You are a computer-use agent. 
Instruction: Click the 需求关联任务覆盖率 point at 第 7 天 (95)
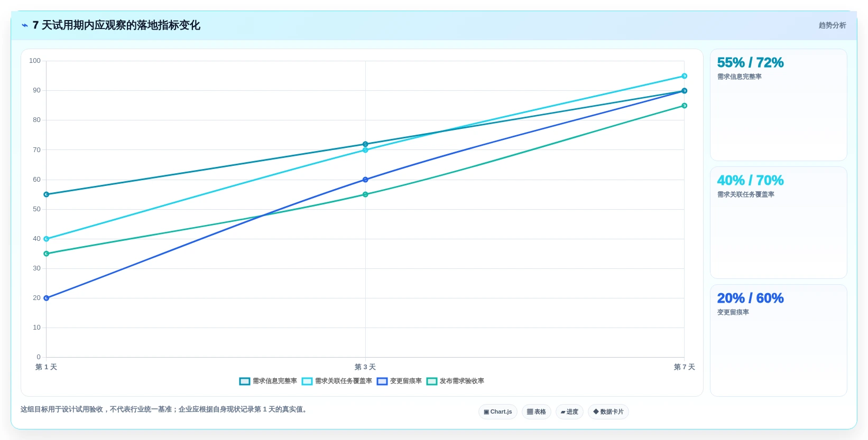tap(684, 76)
